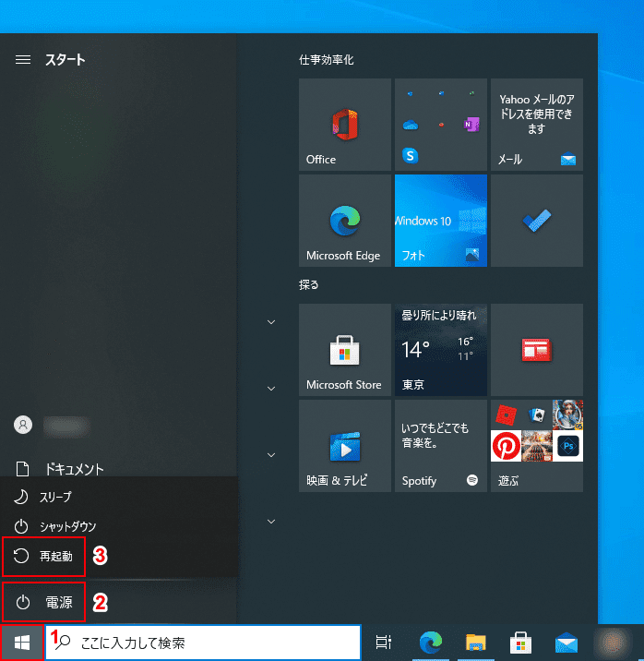
Task: Open the Microsoft Store tile
Action: pos(344,350)
